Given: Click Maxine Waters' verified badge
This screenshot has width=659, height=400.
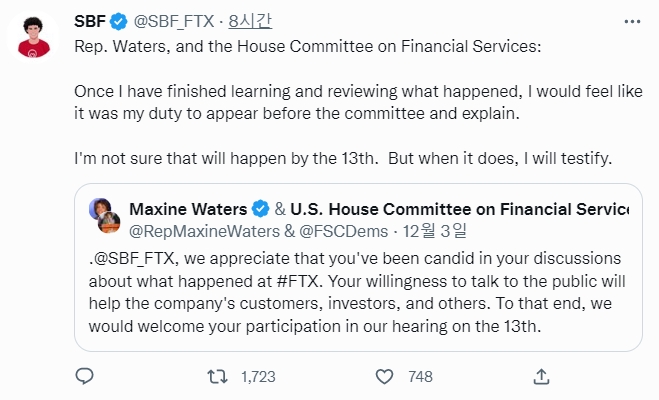Looking at the screenshot, I should coord(260,209).
